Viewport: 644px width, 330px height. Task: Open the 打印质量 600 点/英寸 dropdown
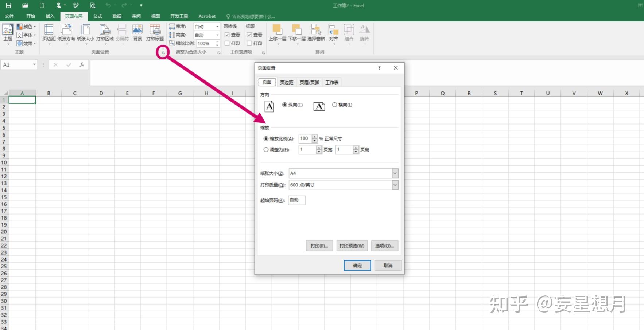pos(395,185)
